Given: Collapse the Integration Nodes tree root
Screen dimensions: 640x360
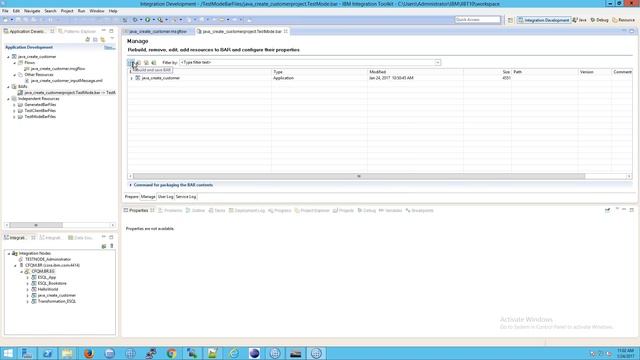Looking at the screenshot, I should (9, 253).
